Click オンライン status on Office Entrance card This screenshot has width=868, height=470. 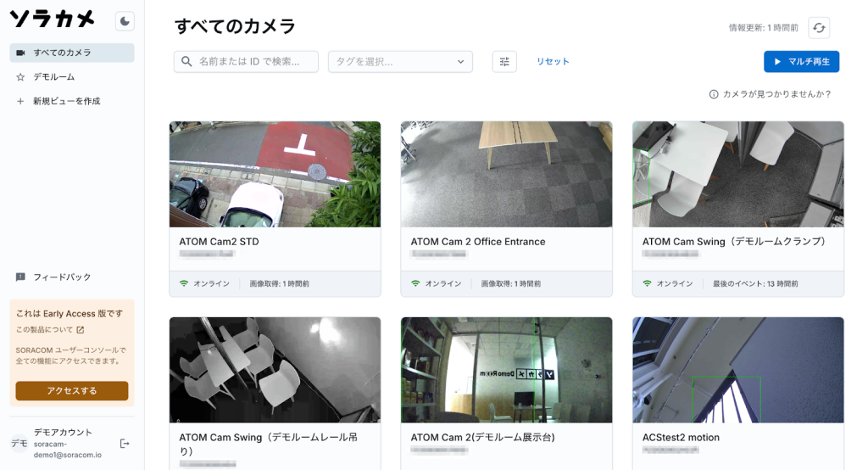pyautogui.click(x=442, y=283)
